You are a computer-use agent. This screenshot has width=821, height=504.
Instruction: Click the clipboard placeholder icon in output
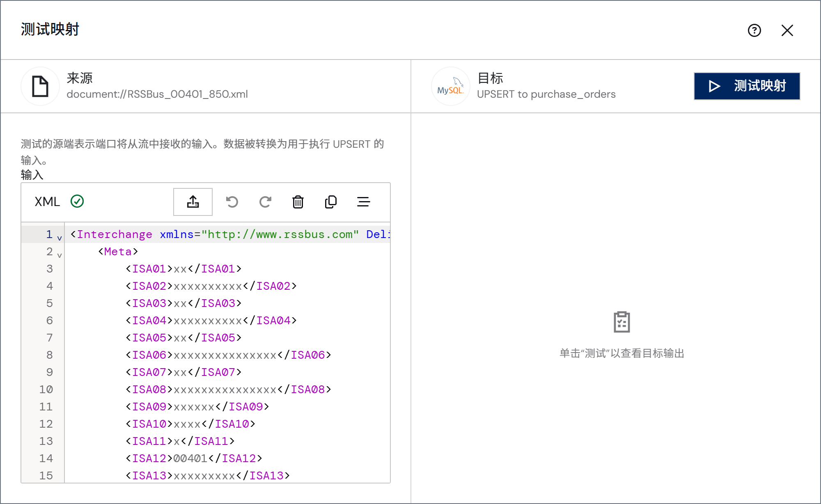tap(621, 322)
